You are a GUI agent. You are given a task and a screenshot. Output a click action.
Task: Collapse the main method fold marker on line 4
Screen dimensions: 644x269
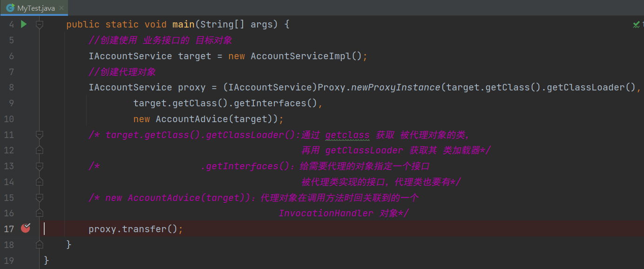click(40, 24)
